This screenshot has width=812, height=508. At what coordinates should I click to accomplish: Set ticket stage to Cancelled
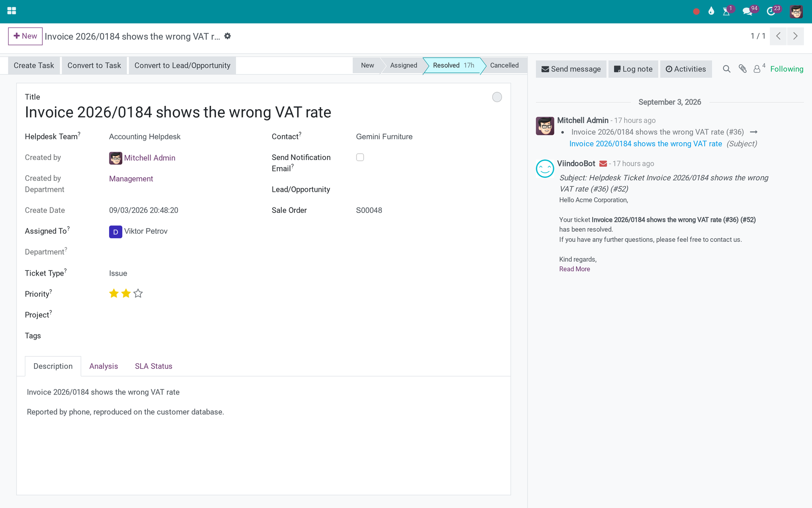tap(504, 65)
